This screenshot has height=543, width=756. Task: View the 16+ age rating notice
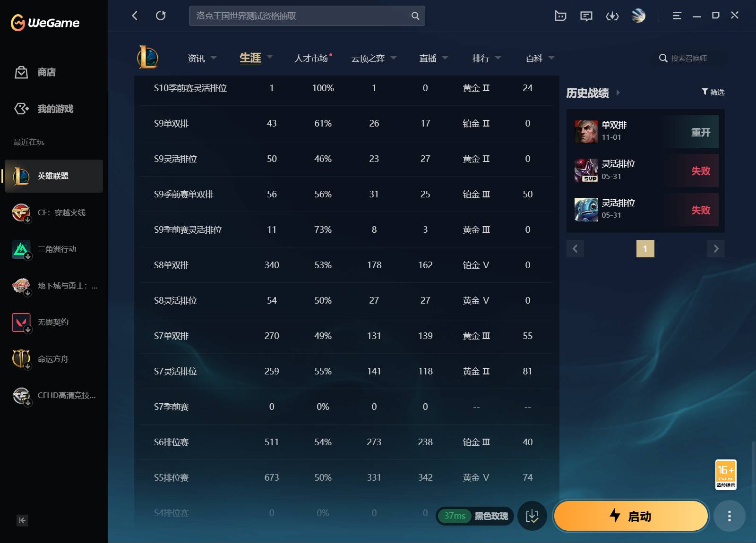coord(726,474)
